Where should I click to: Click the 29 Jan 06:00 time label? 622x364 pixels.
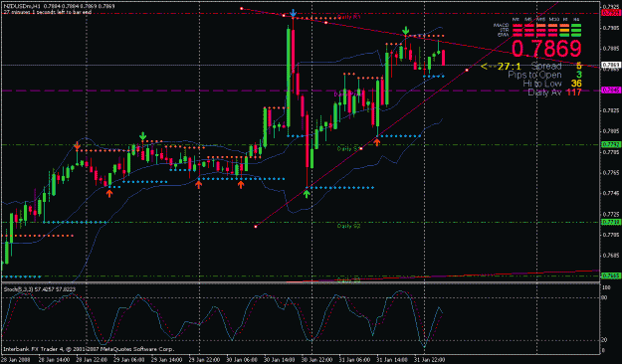coord(129,360)
